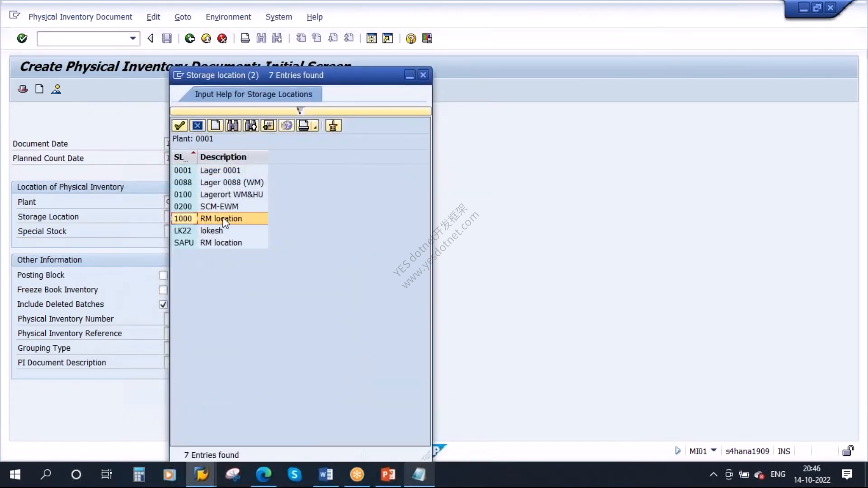Screen dimensions: 868x488
Task: Click the Customize Local Layout icon
Action: click(427, 38)
